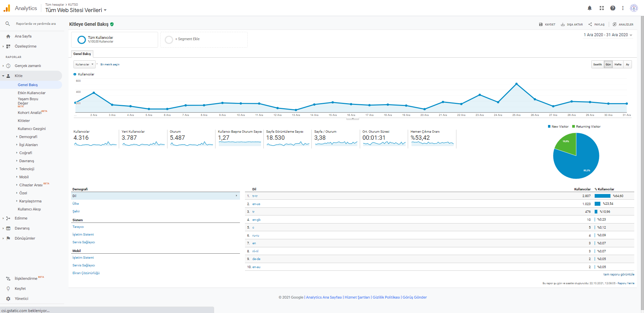Click the ANALİZLER insights icon
The image size is (644, 313).
click(x=614, y=24)
